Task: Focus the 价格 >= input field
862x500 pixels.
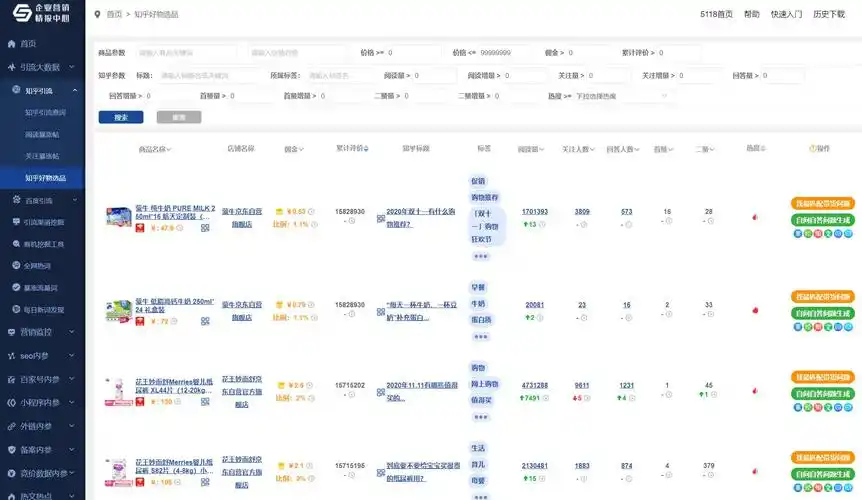Action: 413,53
